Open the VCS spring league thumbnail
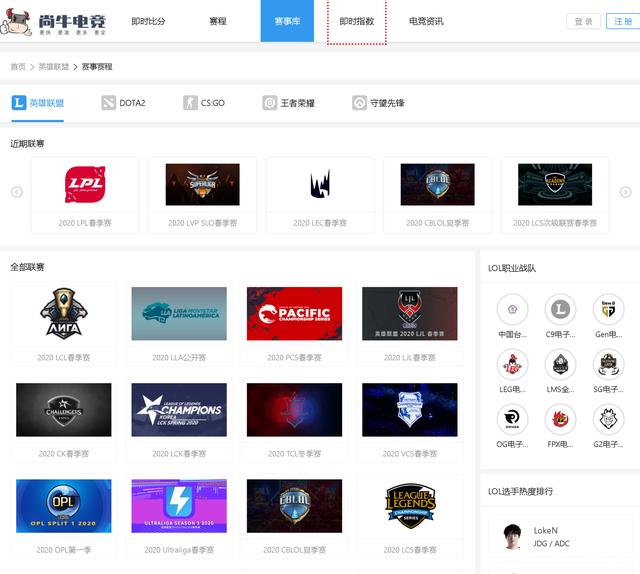 tap(410, 410)
